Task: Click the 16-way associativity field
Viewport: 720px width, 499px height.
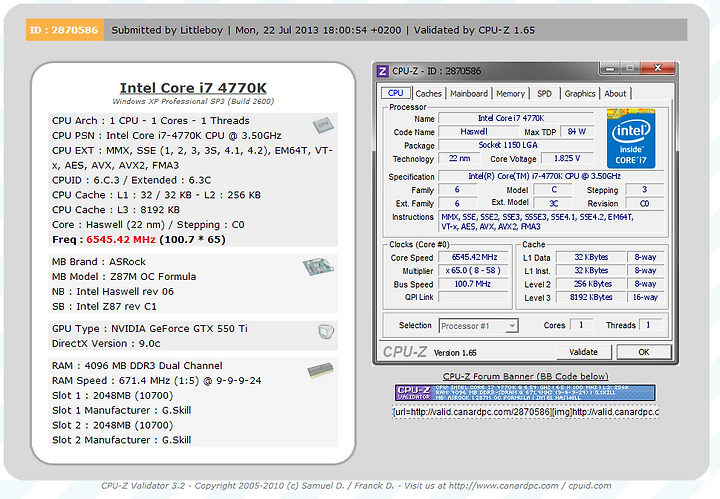Action: pyautogui.click(x=646, y=297)
